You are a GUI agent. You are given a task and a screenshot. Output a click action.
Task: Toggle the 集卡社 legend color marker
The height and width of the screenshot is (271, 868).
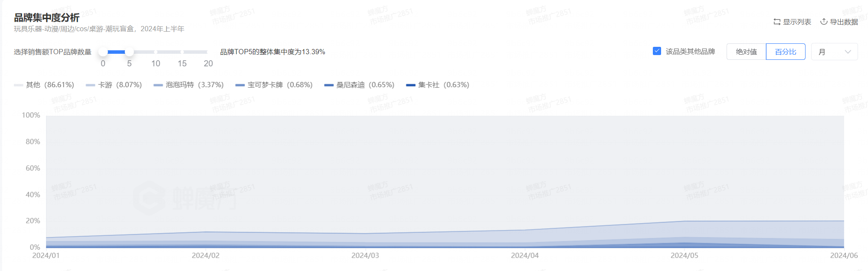pyautogui.click(x=410, y=85)
